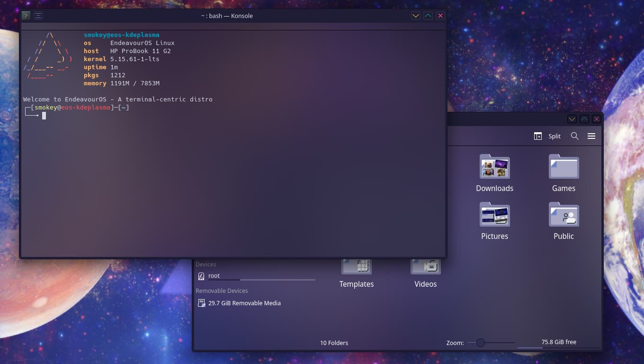
Task: Click the Konsole terminal prompt cursor
Action: (44, 116)
